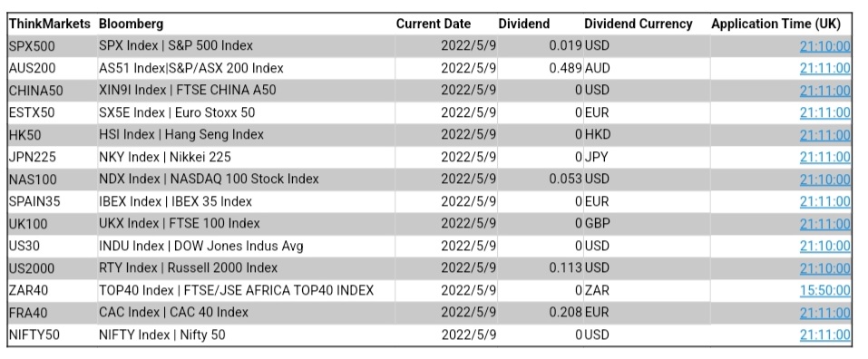Open the 15:50:00 link for ZAR40
The image size is (868, 359).
click(x=824, y=290)
